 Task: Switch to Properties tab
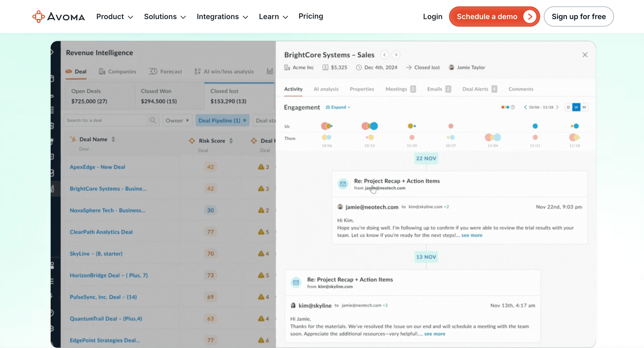tap(362, 89)
